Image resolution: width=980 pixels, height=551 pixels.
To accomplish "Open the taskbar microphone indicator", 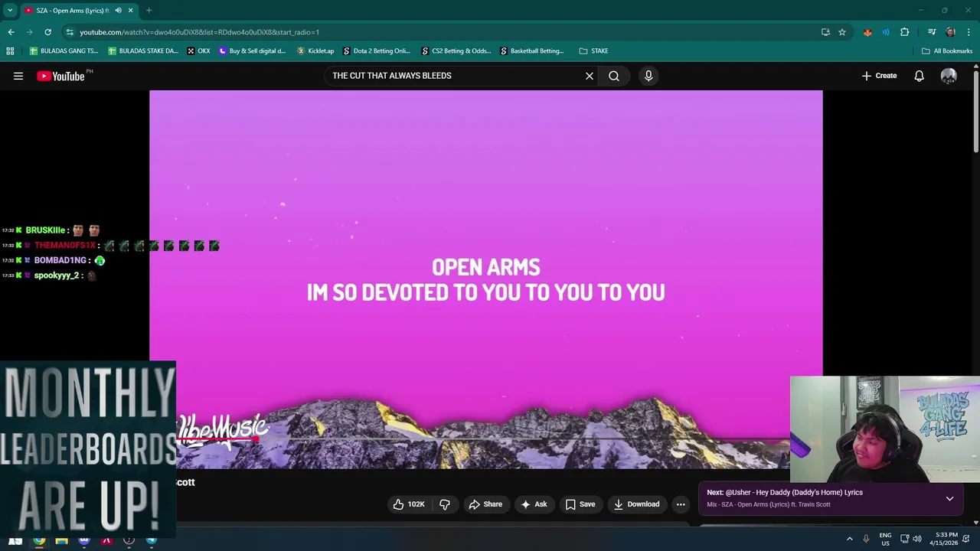I will [x=866, y=539].
